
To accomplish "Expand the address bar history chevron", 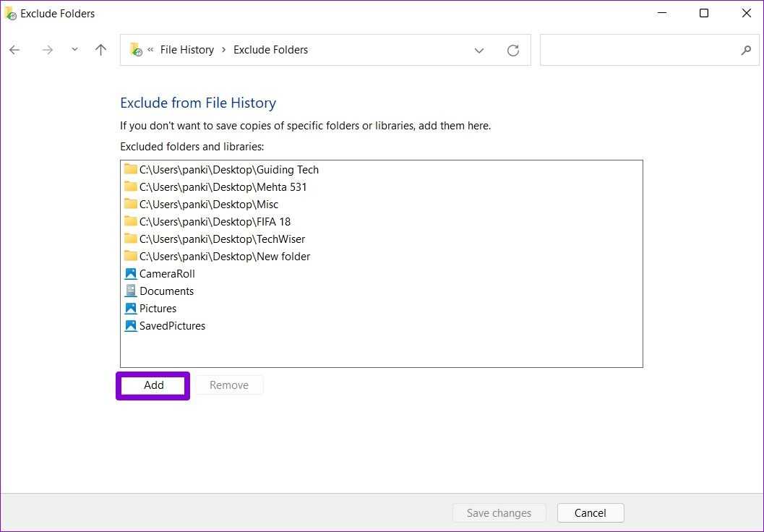I will 478,50.
